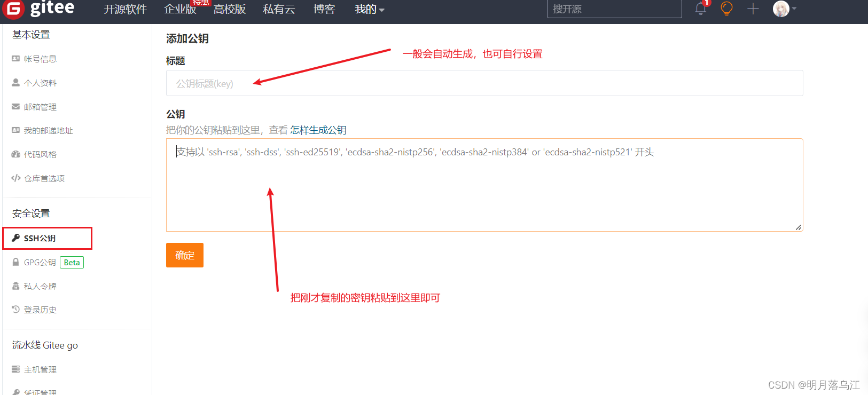
Task: Open 企业版 in top navigation
Action: click(x=180, y=10)
